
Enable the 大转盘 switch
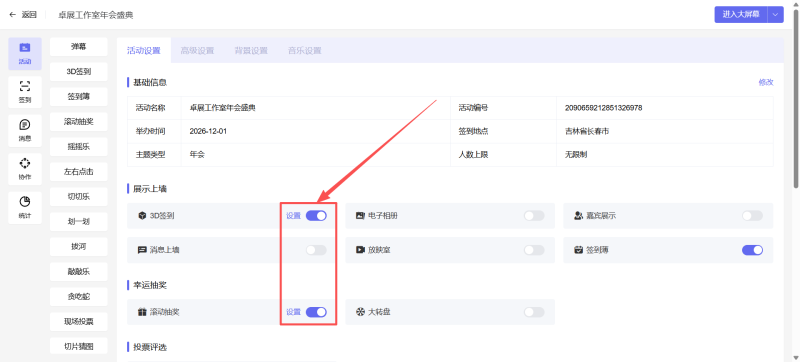point(534,312)
